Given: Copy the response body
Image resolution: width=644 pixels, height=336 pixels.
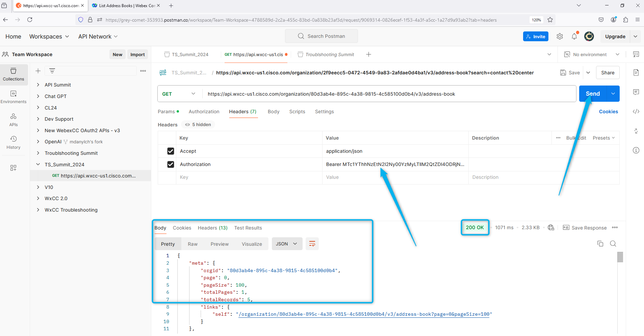Looking at the screenshot, I should coord(600,244).
